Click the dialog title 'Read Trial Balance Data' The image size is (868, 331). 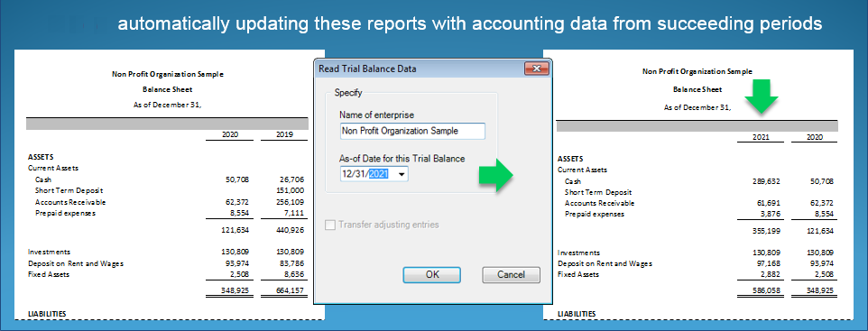pos(367,69)
